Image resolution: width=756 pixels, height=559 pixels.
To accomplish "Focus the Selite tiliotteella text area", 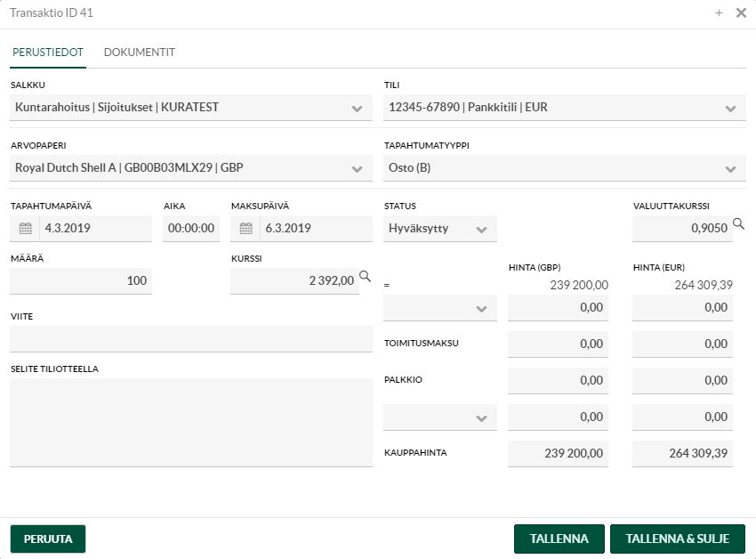I will point(190,422).
